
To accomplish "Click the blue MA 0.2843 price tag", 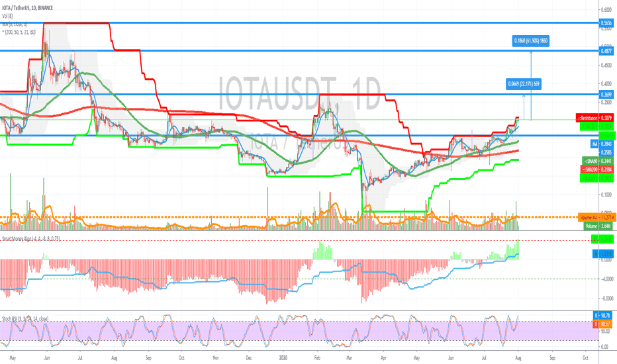I will click(x=602, y=144).
